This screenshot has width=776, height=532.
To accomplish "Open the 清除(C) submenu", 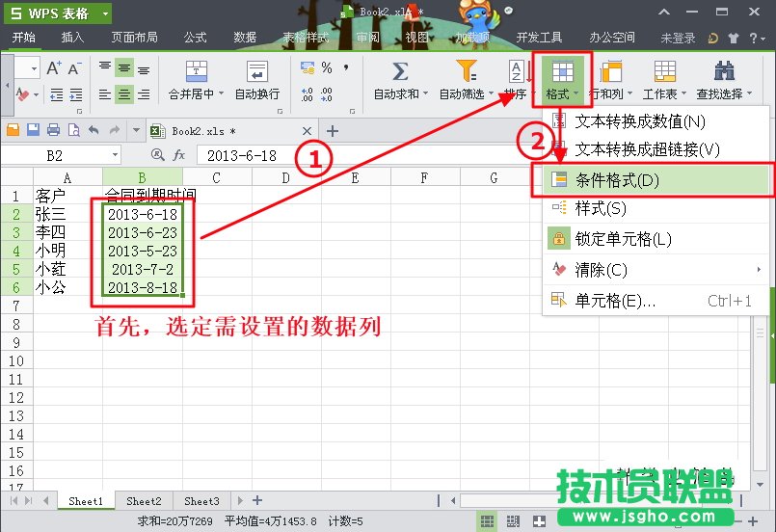I will pyautogui.click(x=656, y=270).
